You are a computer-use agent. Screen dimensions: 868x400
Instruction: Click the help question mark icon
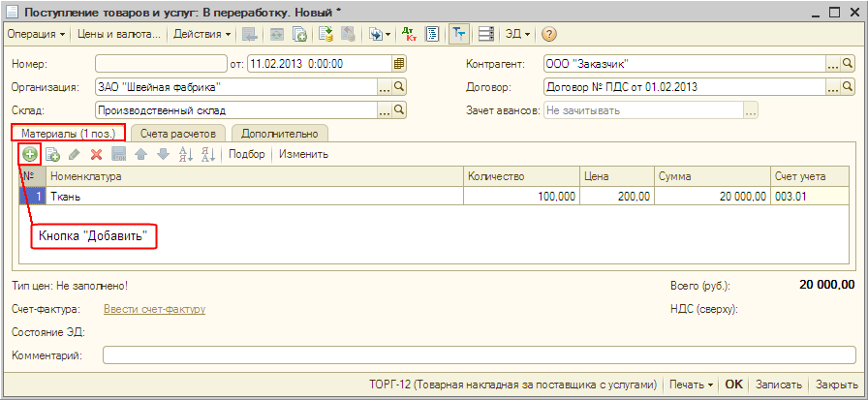[549, 34]
